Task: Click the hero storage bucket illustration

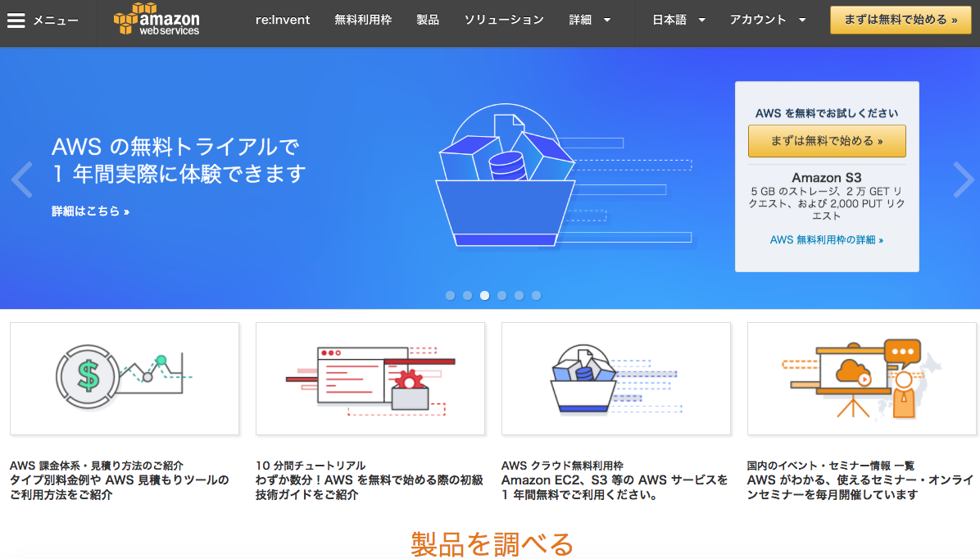Action: [x=506, y=175]
